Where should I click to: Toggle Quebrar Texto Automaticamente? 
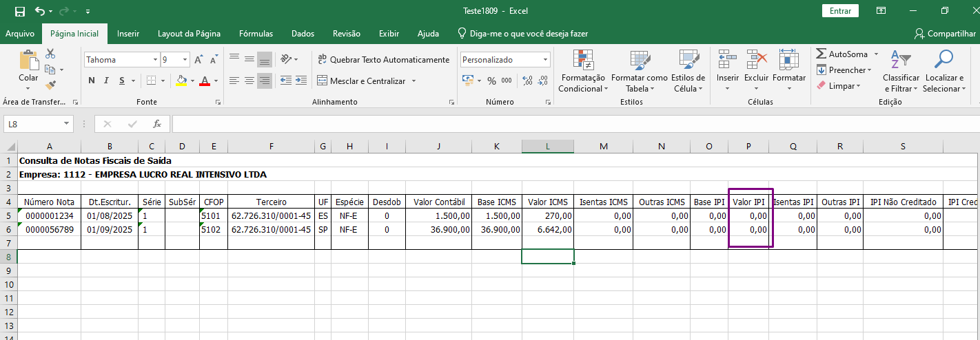coord(383,60)
